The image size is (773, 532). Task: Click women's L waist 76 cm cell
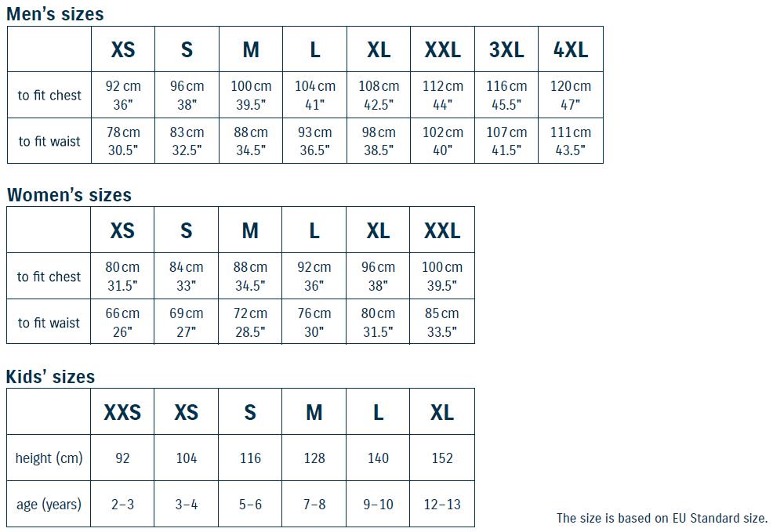(x=314, y=322)
